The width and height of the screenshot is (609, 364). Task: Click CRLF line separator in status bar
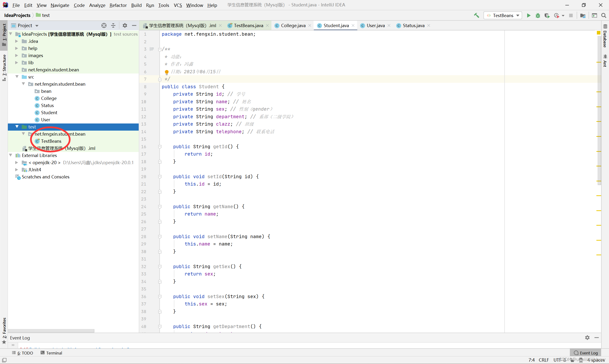[544, 360]
